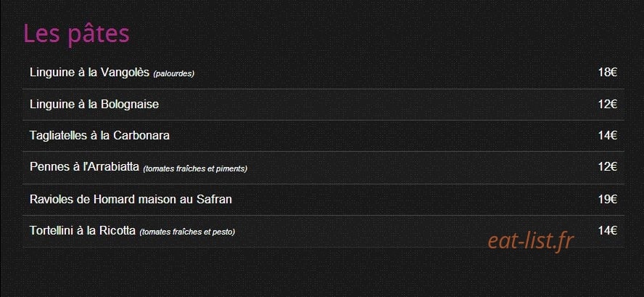Click the 12€ price for Bolognaise

pos(608,104)
